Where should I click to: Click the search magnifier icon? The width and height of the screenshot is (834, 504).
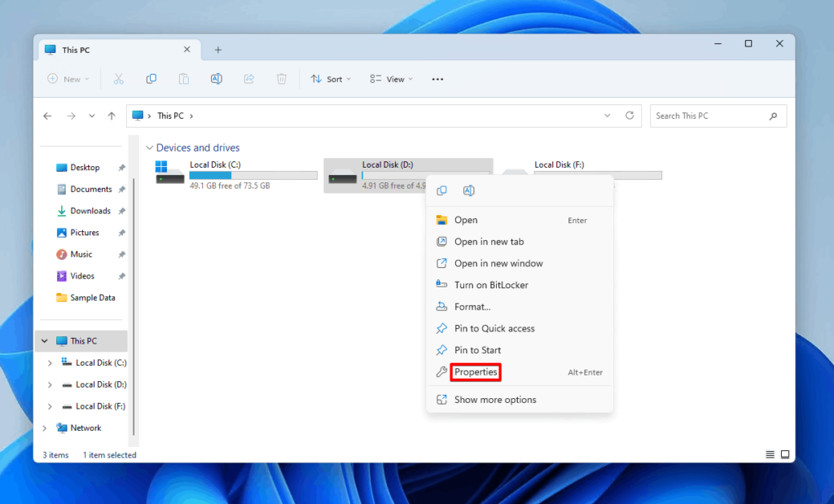(x=773, y=116)
